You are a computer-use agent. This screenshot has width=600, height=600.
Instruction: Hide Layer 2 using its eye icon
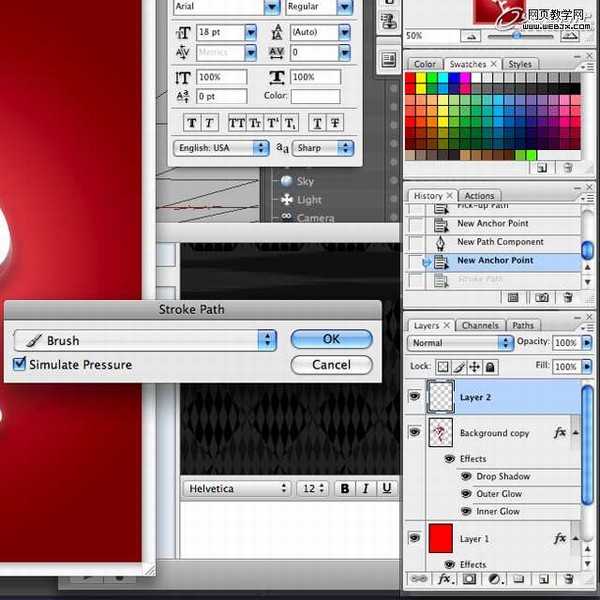pos(414,397)
